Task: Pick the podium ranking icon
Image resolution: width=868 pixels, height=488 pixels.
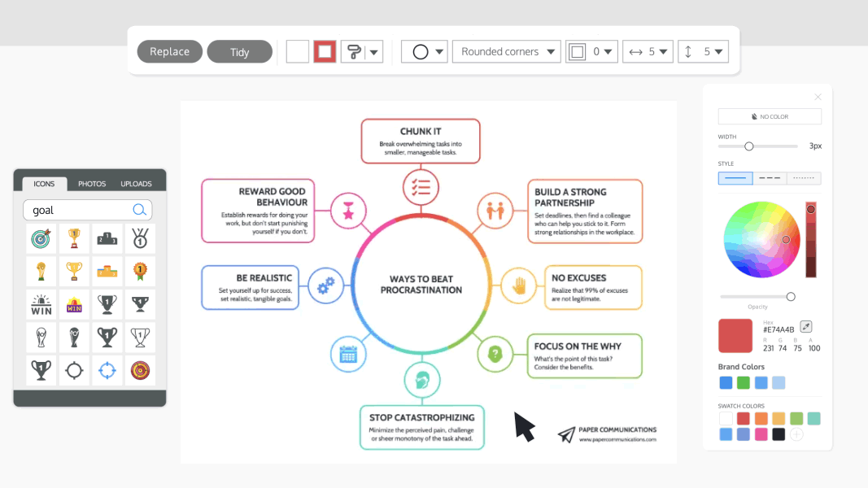Action: point(107,238)
